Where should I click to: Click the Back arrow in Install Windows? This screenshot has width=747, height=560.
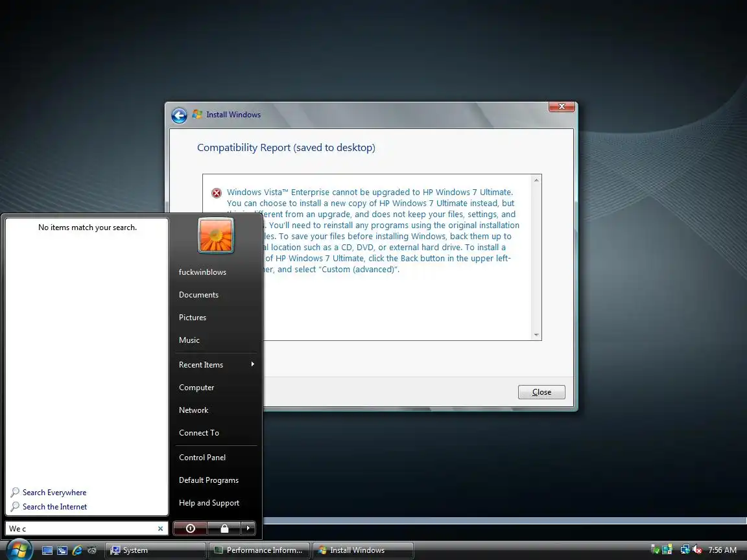(179, 115)
